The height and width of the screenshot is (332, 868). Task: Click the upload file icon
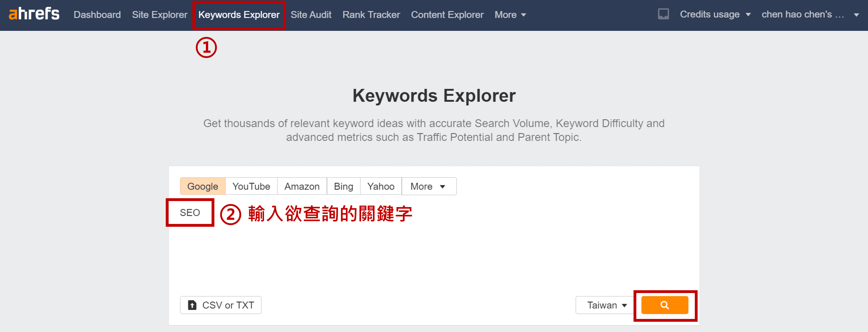tap(192, 305)
